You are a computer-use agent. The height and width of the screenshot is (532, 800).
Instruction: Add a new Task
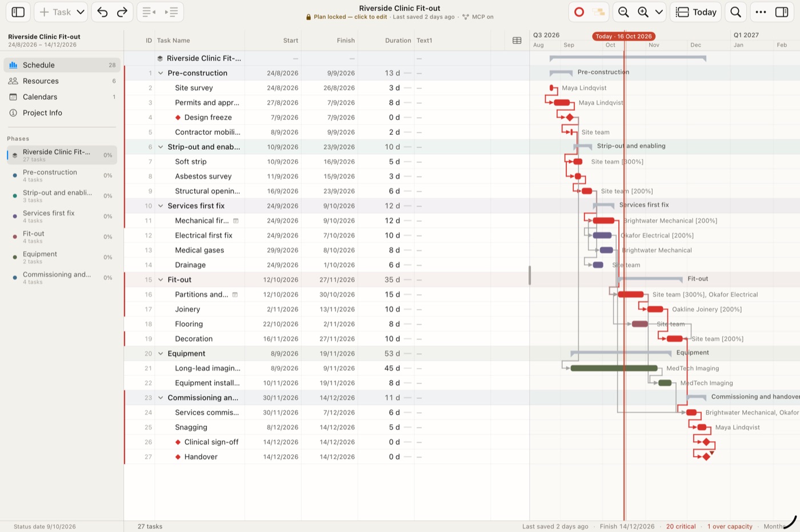coord(55,12)
